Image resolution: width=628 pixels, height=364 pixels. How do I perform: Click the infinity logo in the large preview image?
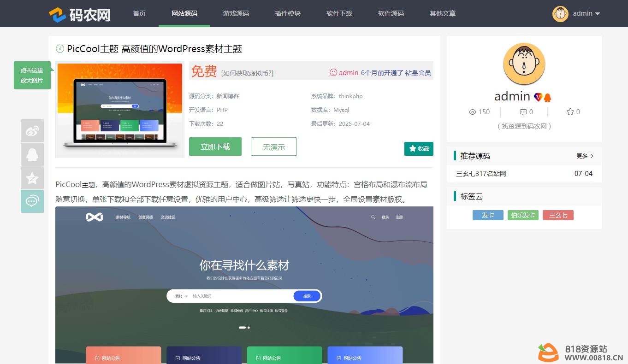coord(95,217)
